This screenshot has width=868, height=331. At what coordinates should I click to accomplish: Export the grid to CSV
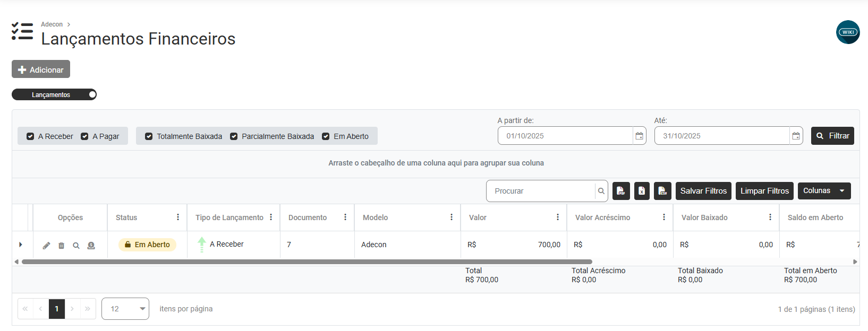pos(662,191)
